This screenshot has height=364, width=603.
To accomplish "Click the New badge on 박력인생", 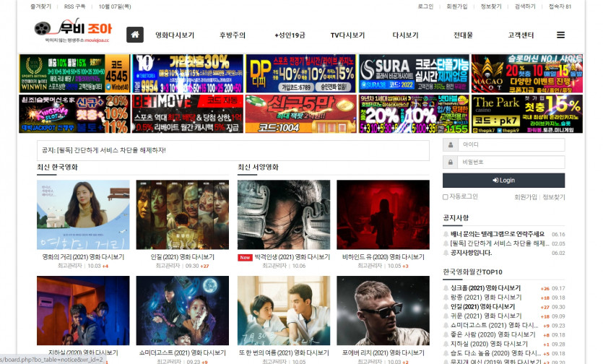I will pos(245,257).
